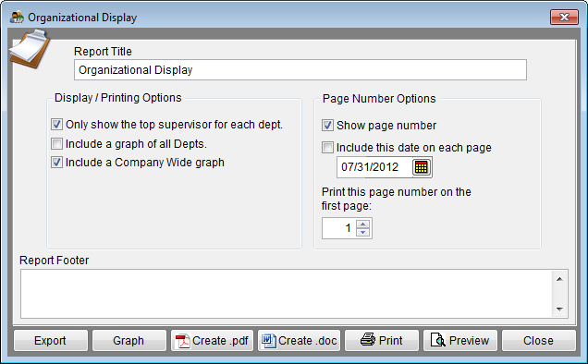
Task: Decrease first page number with down arrow
Action: [x=363, y=233]
